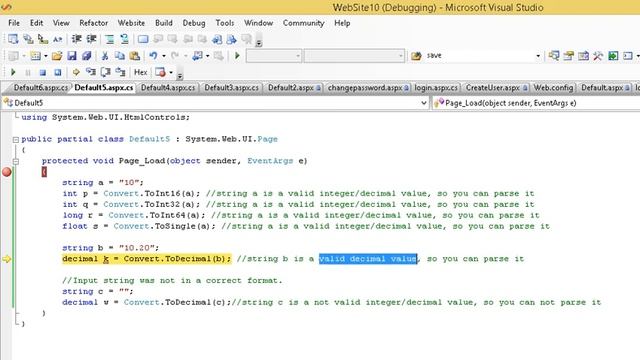
Task: Open the Website menu
Action: click(131, 23)
